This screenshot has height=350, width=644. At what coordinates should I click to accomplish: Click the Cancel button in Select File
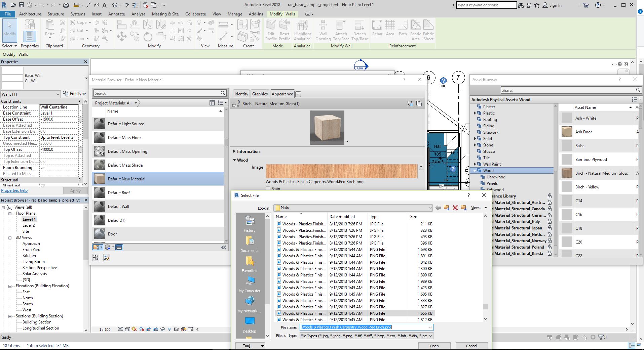pos(471,346)
